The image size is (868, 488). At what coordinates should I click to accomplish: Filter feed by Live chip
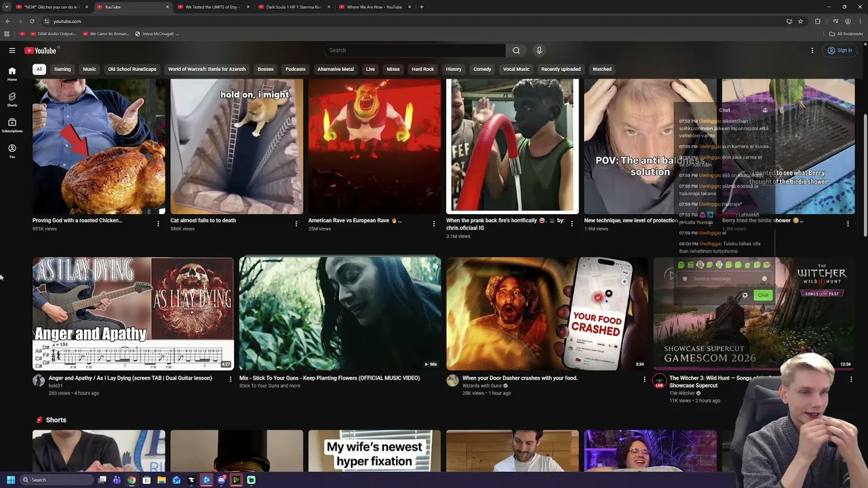(370, 69)
